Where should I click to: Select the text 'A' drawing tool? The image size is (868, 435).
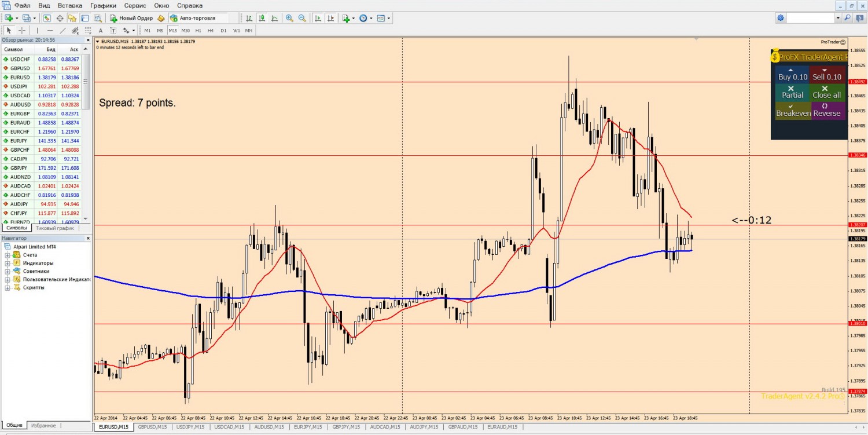[x=101, y=30]
